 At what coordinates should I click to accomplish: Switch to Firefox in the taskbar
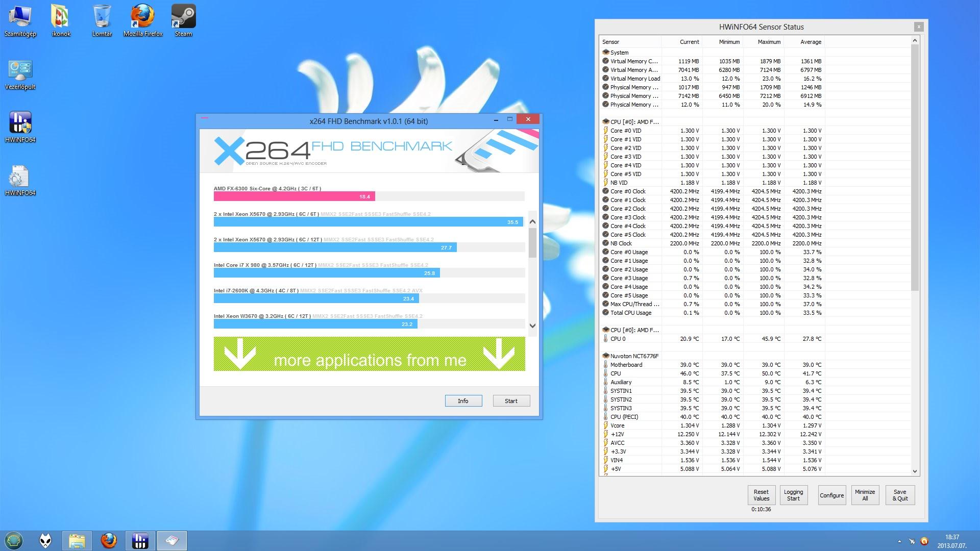[109, 540]
